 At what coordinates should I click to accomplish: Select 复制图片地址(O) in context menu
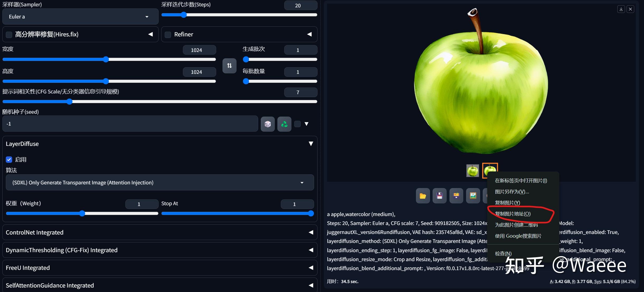513,214
